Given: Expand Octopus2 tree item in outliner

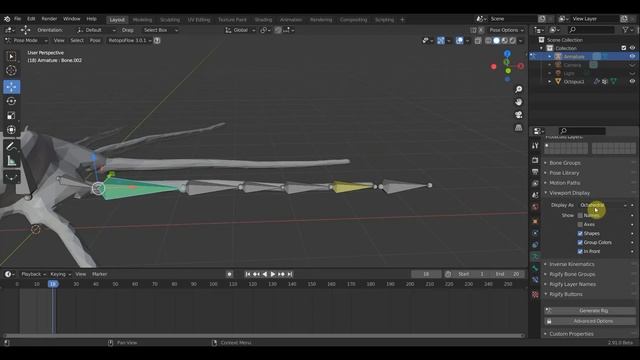Looking at the screenshot, I should [x=549, y=81].
